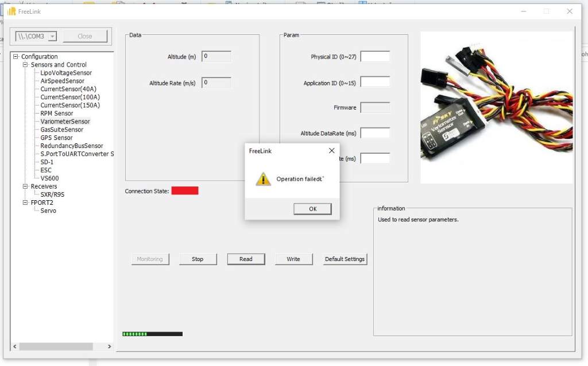
Task: Choose the RPM Sensor tree entry
Action: (57, 114)
